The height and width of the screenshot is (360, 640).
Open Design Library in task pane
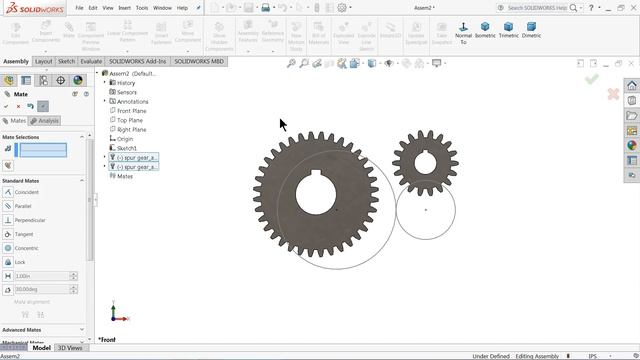632,100
